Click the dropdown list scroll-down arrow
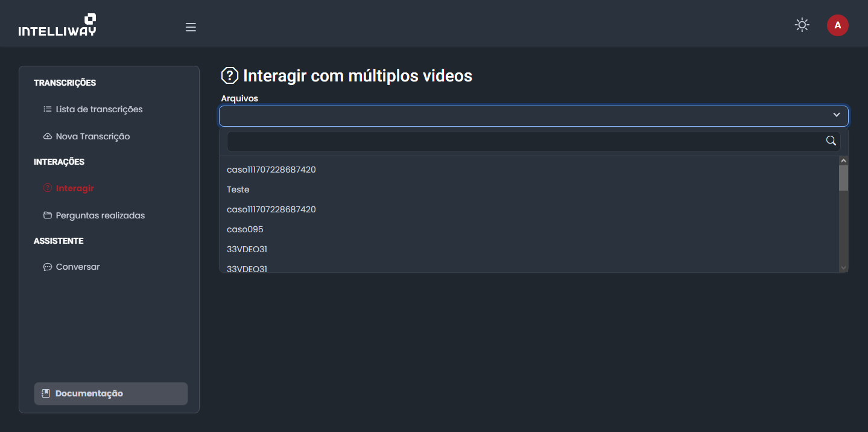Screen dimensions: 868x432 pos(843,267)
